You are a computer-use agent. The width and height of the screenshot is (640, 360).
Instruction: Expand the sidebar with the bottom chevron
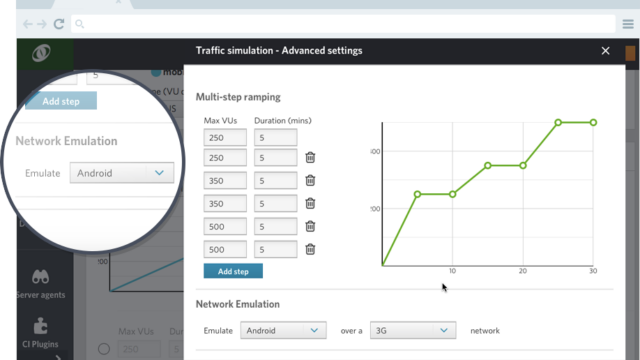(x=58, y=357)
